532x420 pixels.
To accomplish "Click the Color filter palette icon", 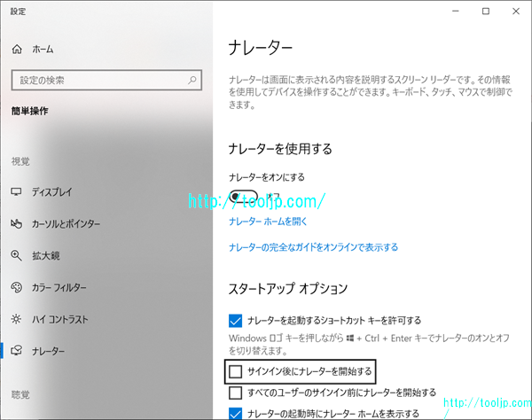I will pyautogui.click(x=16, y=287).
